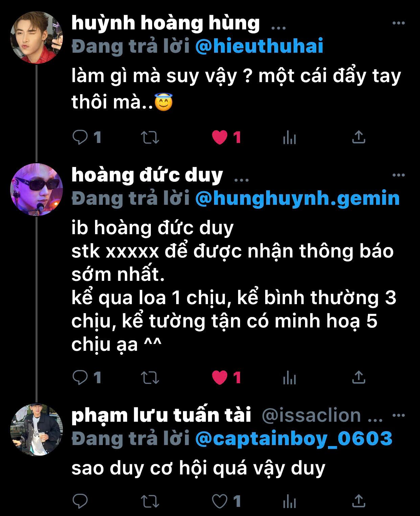Open more options for hoàng đức duy's tweet
The height and width of the screenshot is (516, 420).
399,175
